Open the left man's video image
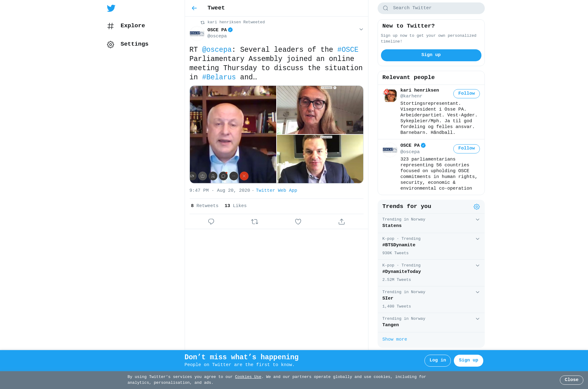588x389 pixels. pos(233,134)
